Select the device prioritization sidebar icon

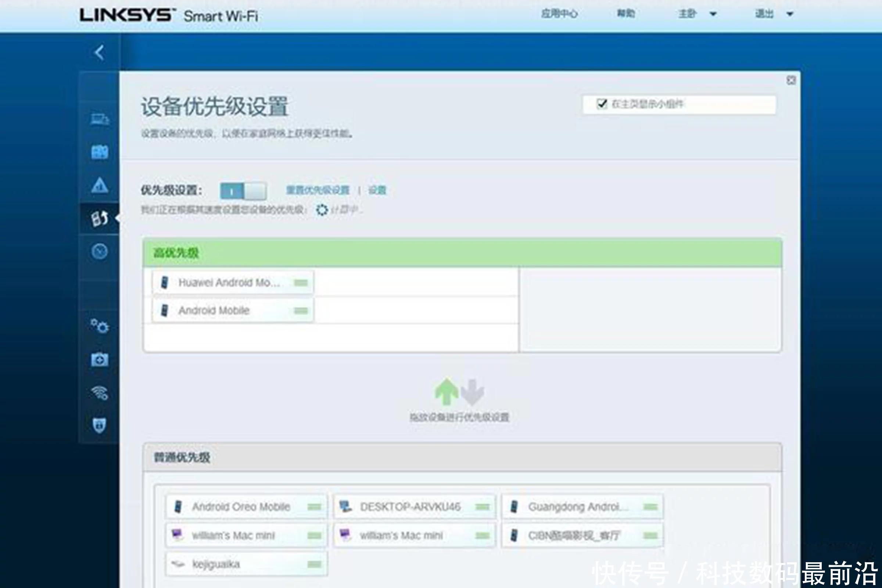(99, 218)
